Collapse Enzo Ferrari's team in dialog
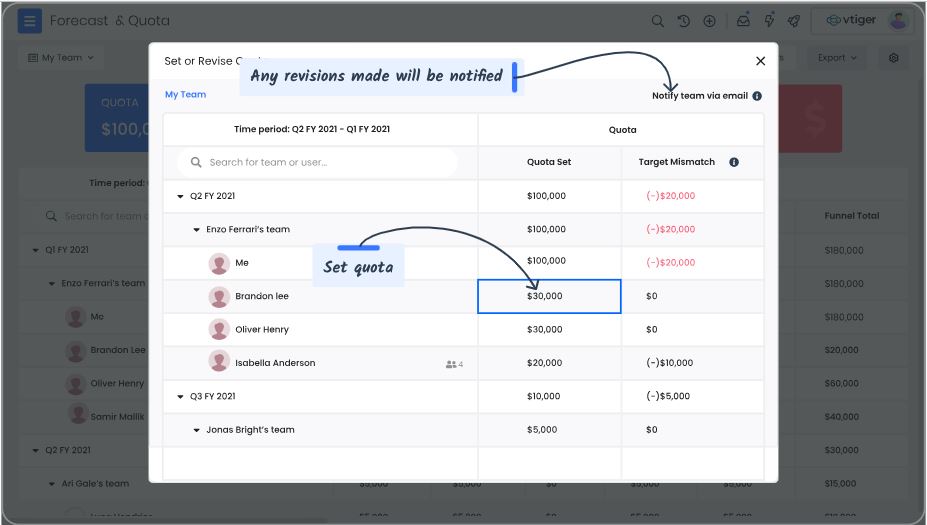927x525 pixels. [x=196, y=229]
